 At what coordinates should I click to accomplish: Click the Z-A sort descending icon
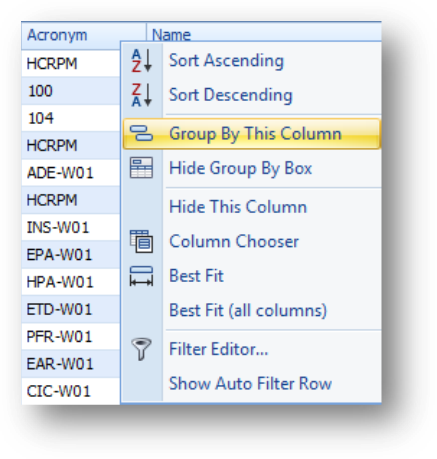[x=142, y=95]
